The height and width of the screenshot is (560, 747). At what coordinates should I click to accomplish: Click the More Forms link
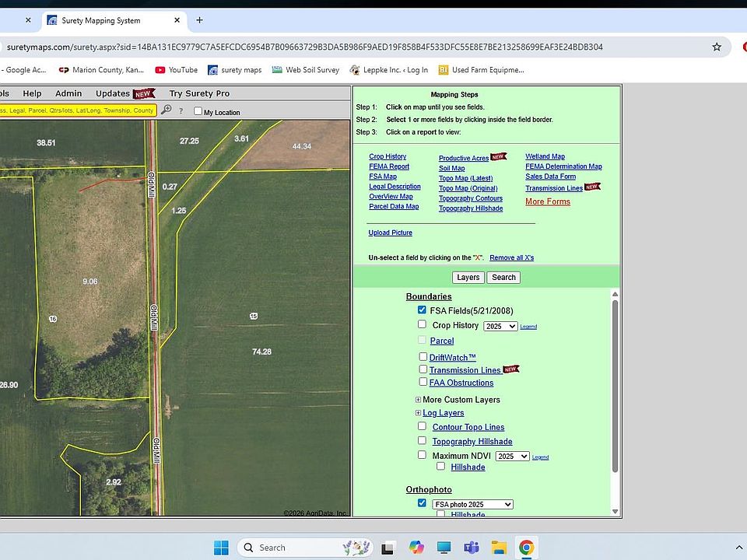click(547, 201)
